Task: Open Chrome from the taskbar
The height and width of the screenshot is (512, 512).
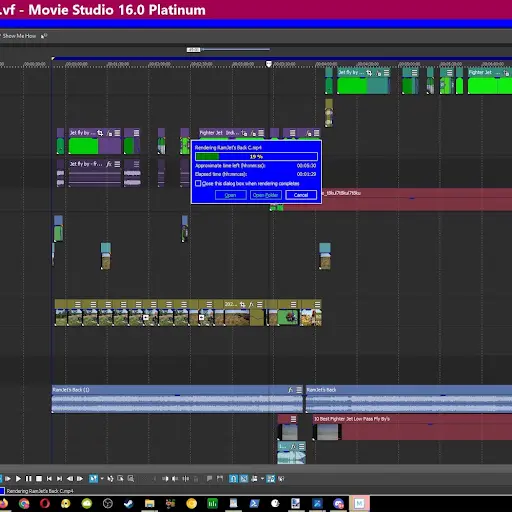Action: point(24,503)
